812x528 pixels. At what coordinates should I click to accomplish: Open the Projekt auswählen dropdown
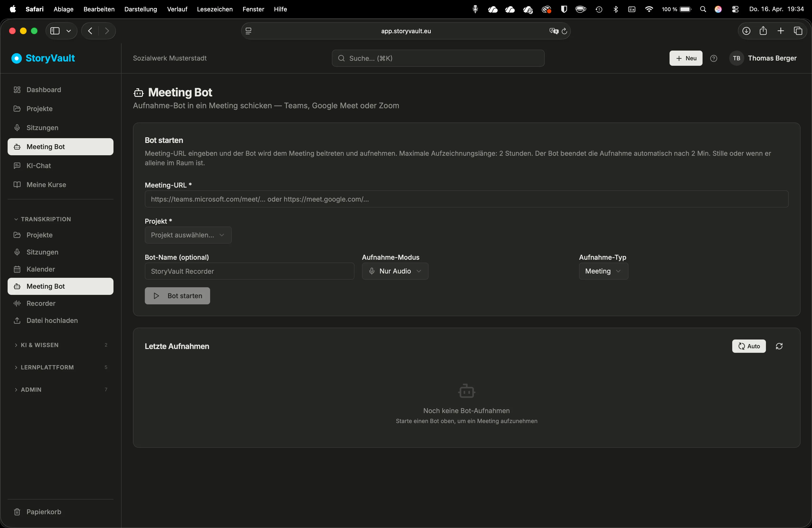pyautogui.click(x=188, y=235)
